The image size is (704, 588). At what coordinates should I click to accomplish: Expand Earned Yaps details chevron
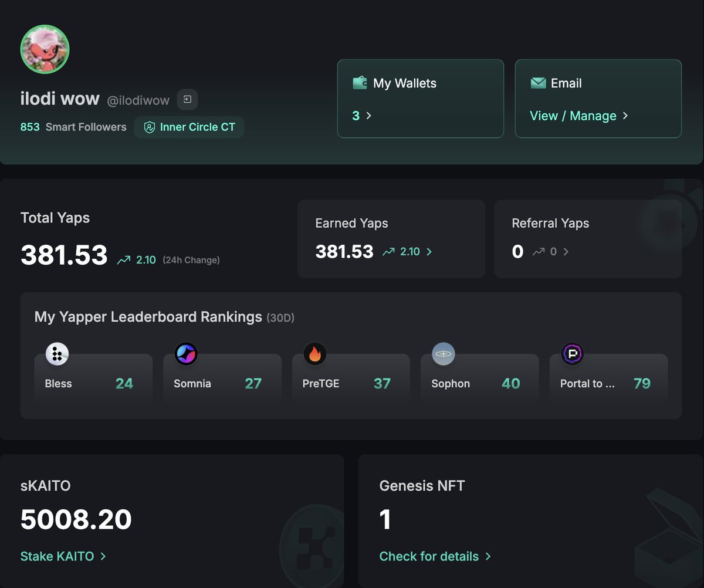(429, 252)
